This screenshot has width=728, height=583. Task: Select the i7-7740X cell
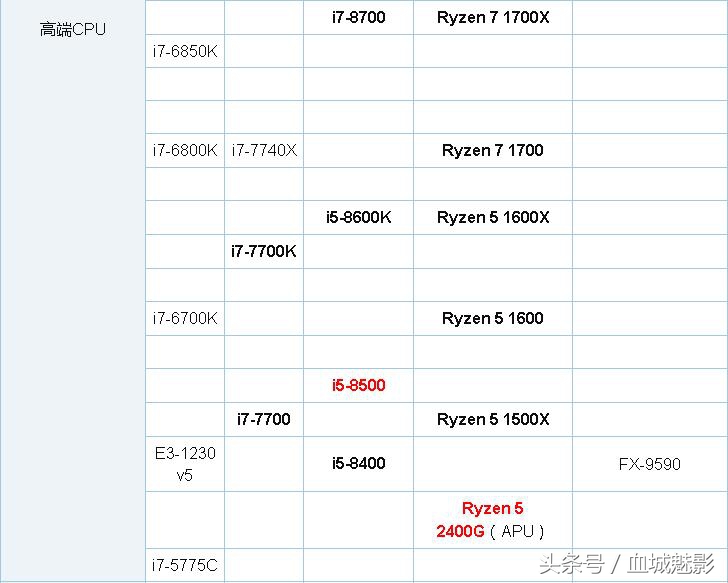[264, 150]
